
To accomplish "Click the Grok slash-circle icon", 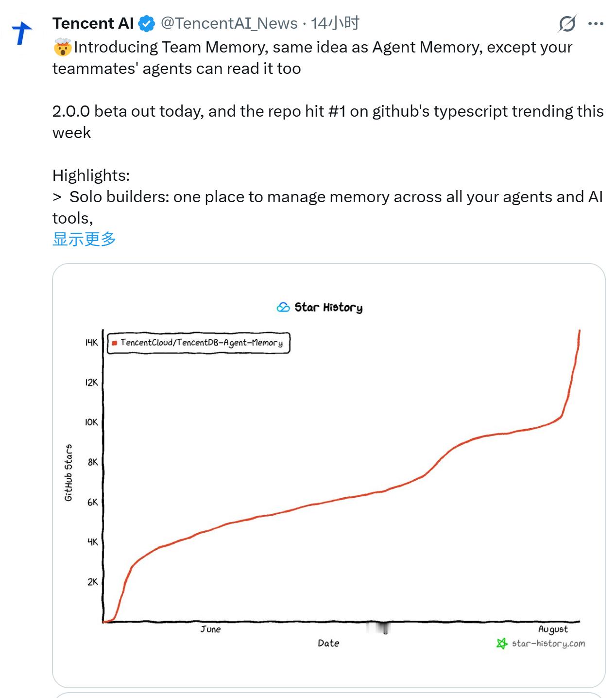I will (567, 23).
